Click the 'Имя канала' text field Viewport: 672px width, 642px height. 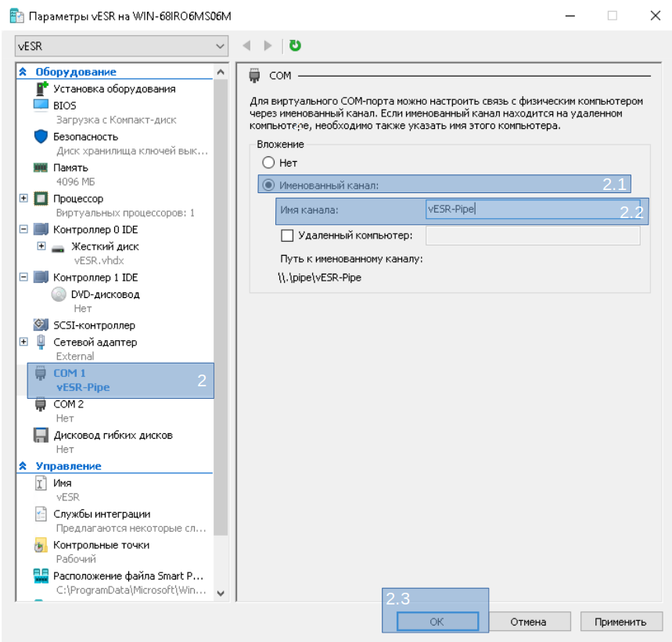point(533,209)
